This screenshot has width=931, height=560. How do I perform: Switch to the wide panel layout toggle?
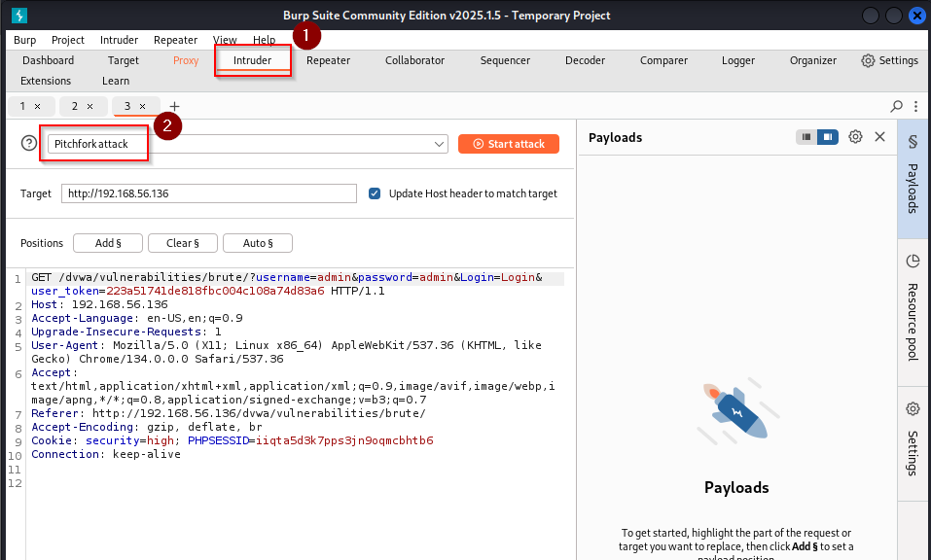coord(828,137)
